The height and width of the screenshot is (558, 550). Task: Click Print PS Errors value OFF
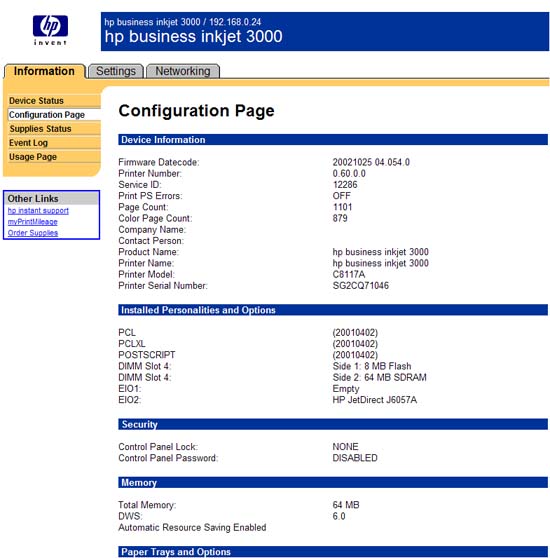(x=342, y=196)
